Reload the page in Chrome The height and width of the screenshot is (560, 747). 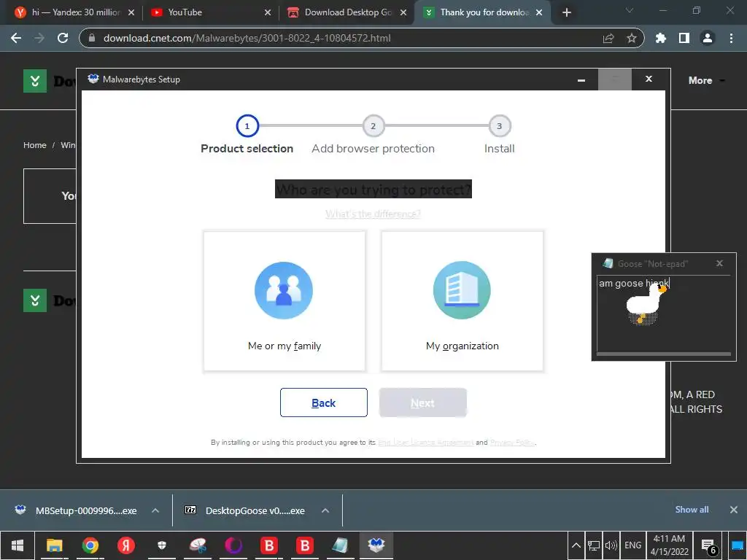point(63,38)
